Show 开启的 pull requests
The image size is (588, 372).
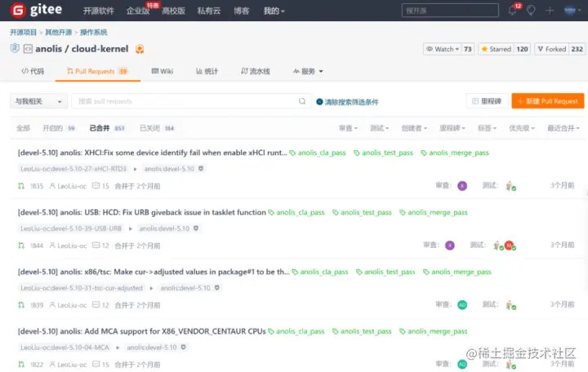59,128
